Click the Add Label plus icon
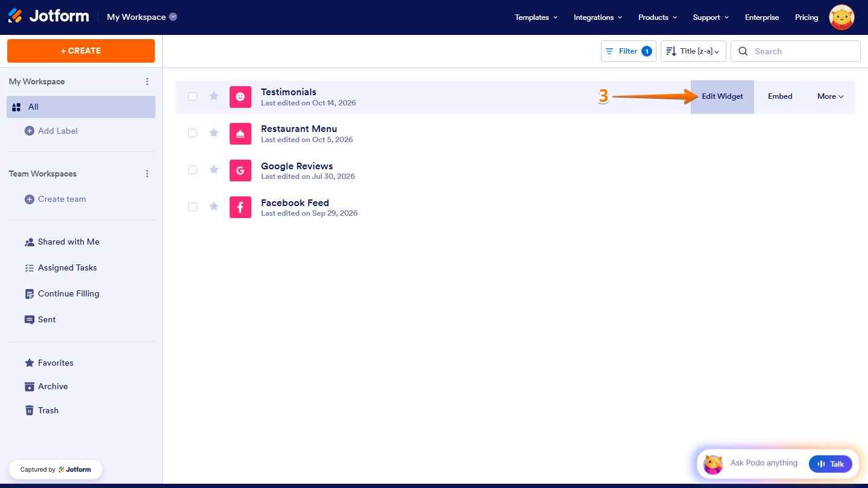868x488 pixels. click(x=30, y=131)
